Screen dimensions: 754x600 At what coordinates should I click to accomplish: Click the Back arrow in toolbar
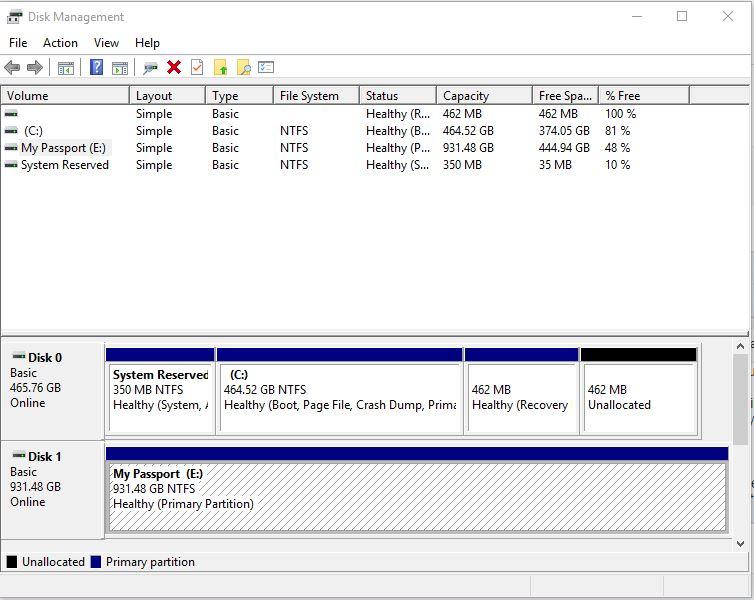pyautogui.click(x=12, y=67)
